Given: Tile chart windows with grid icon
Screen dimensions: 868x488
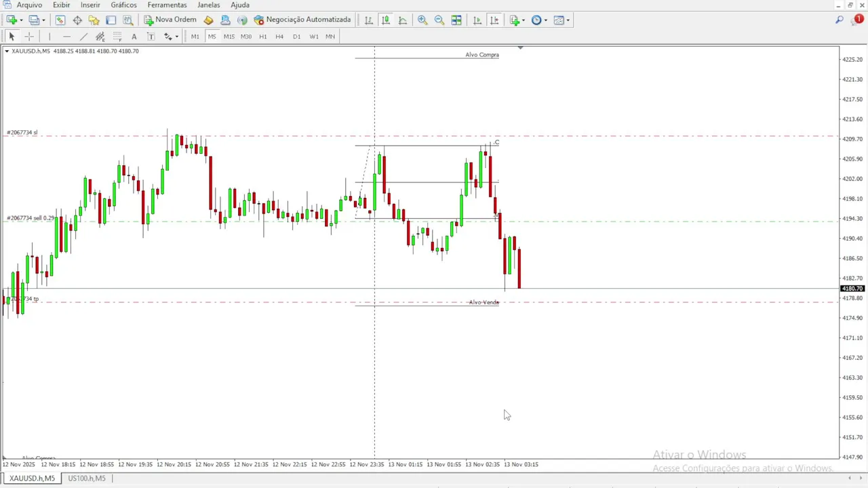Looking at the screenshot, I should point(456,20).
